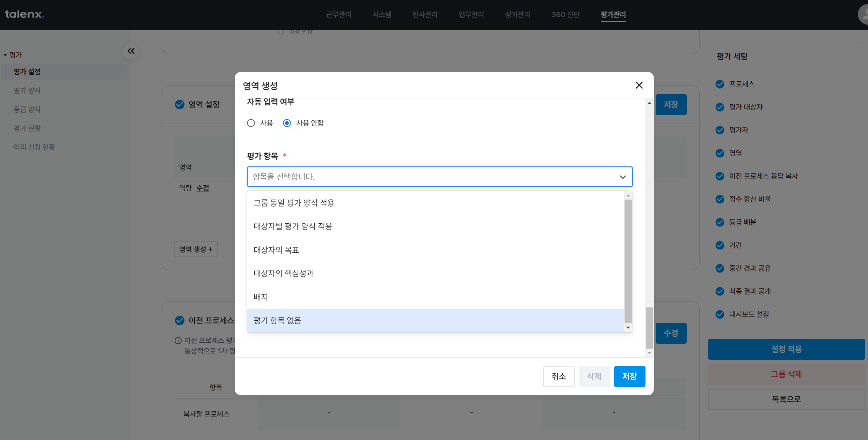The height and width of the screenshot is (440, 868).
Task: Click check icon next to 프로세스
Action: (720, 84)
